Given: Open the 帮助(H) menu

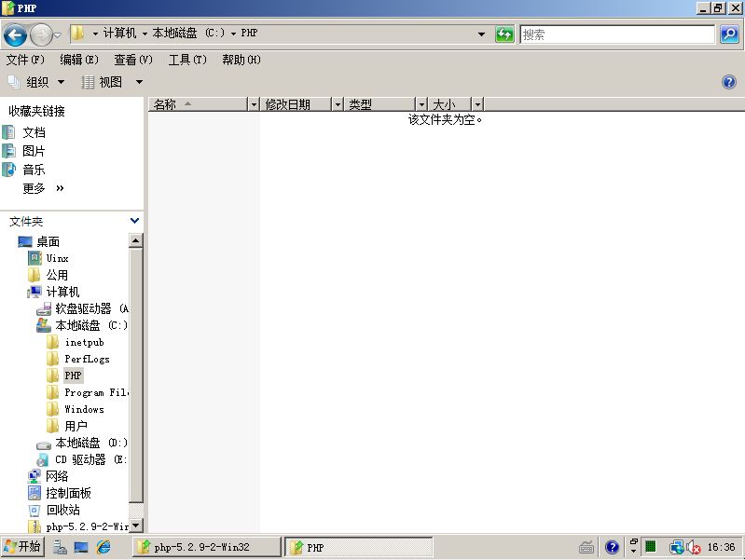Looking at the screenshot, I should [241, 60].
